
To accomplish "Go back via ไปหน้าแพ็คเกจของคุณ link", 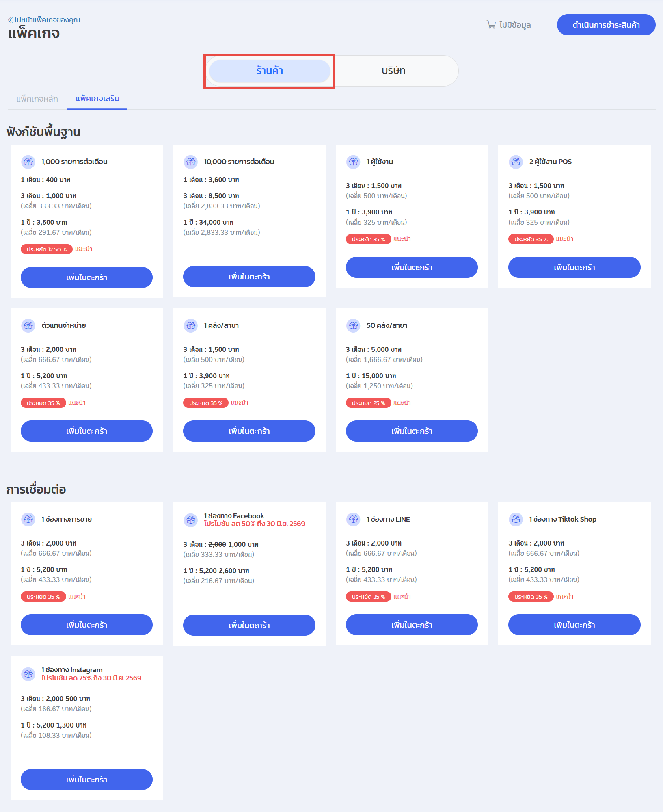I will coord(47,20).
